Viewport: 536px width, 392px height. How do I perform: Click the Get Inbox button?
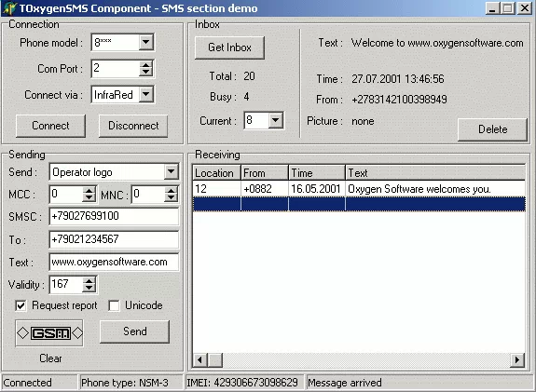click(229, 47)
